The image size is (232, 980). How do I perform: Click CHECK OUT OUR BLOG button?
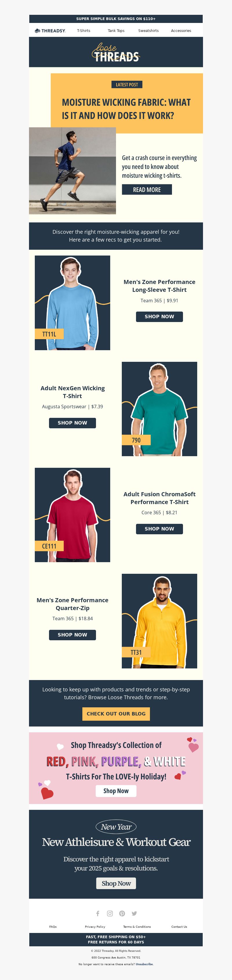pos(116,714)
